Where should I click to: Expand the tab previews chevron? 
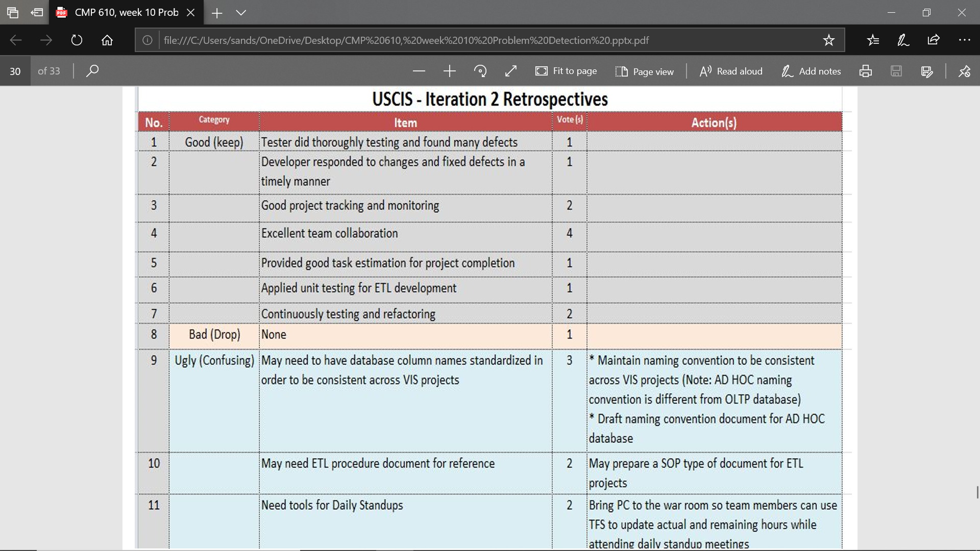(241, 13)
